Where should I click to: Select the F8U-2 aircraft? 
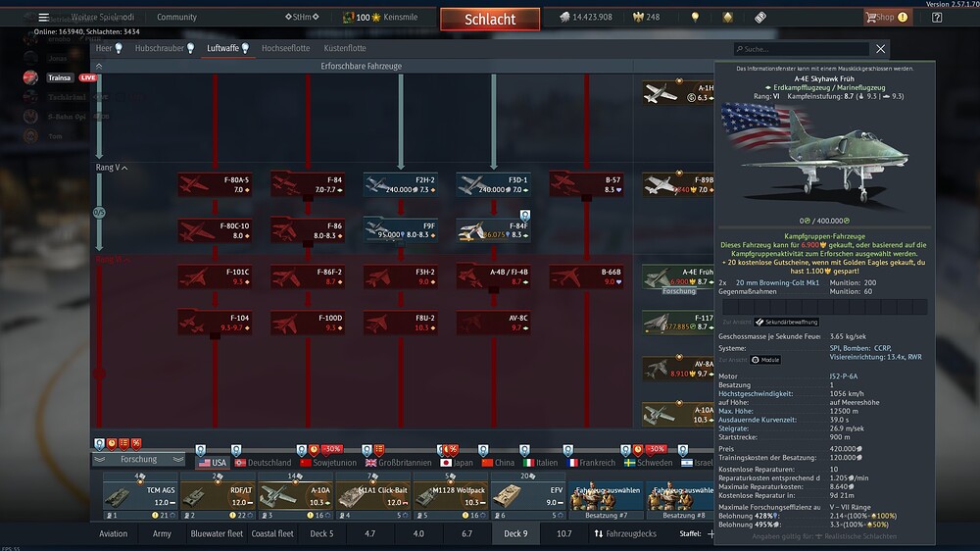point(401,324)
